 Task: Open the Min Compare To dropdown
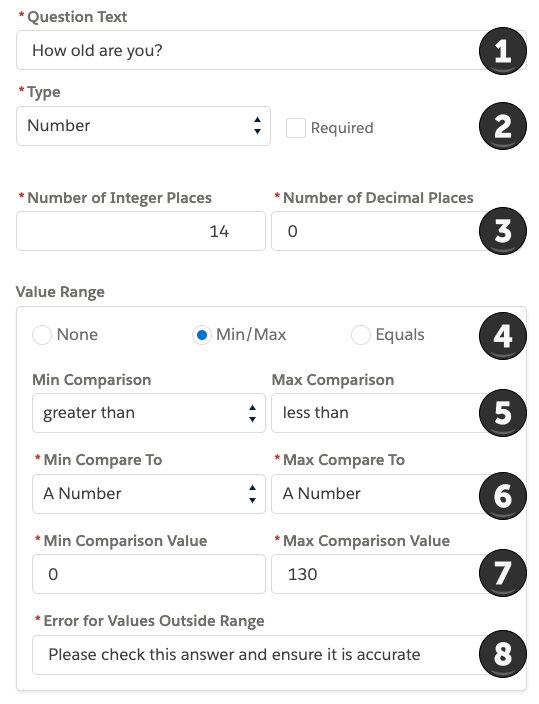(149, 494)
